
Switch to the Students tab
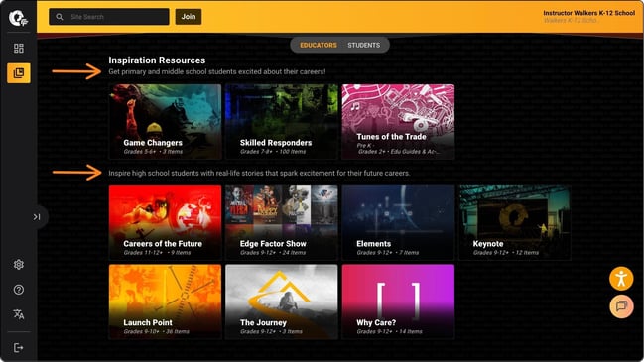364,46
